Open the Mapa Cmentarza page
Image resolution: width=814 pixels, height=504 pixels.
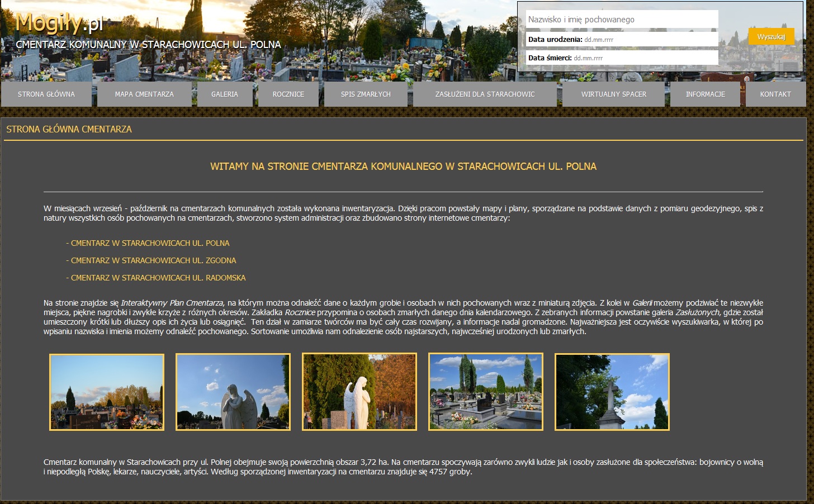point(144,94)
